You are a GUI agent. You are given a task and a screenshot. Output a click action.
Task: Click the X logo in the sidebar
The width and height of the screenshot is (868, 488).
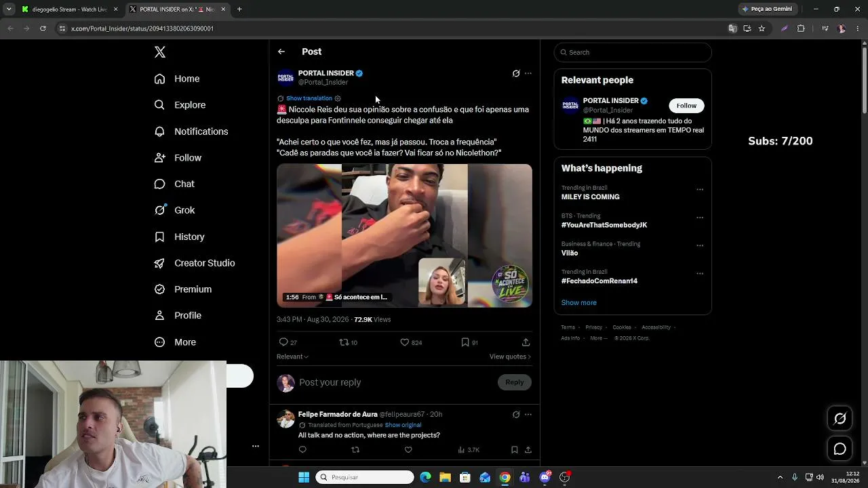pyautogui.click(x=160, y=52)
